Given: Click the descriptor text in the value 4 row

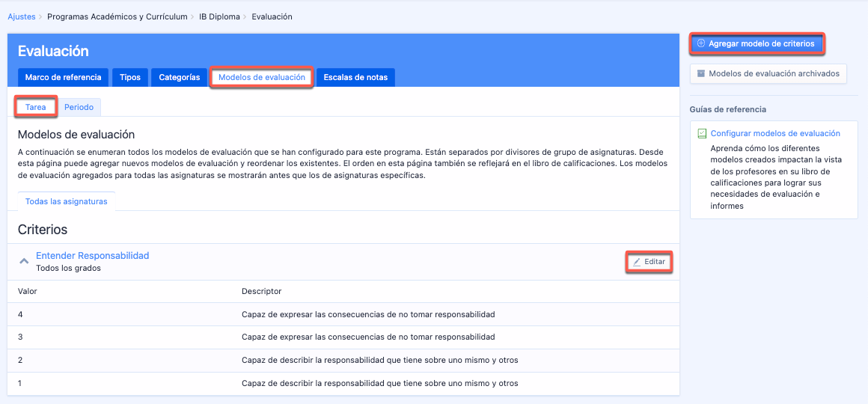Looking at the screenshot, I should pos(367,314).
